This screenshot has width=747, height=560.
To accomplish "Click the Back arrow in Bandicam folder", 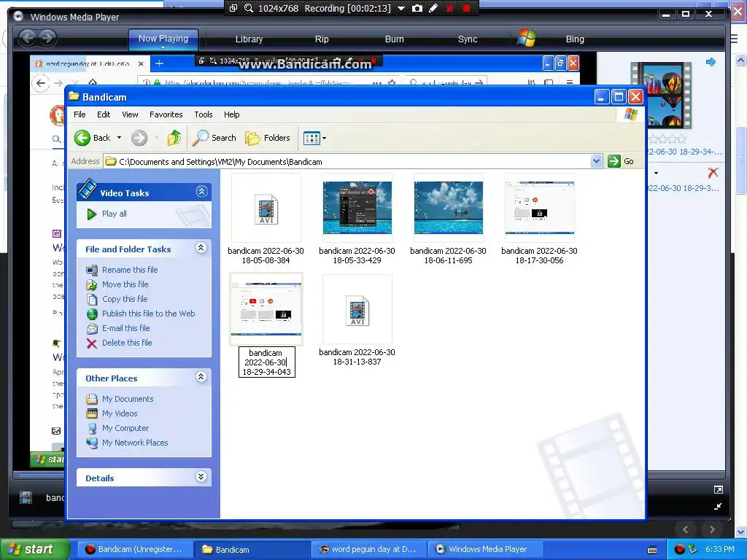I will click(x=82, y=138).
